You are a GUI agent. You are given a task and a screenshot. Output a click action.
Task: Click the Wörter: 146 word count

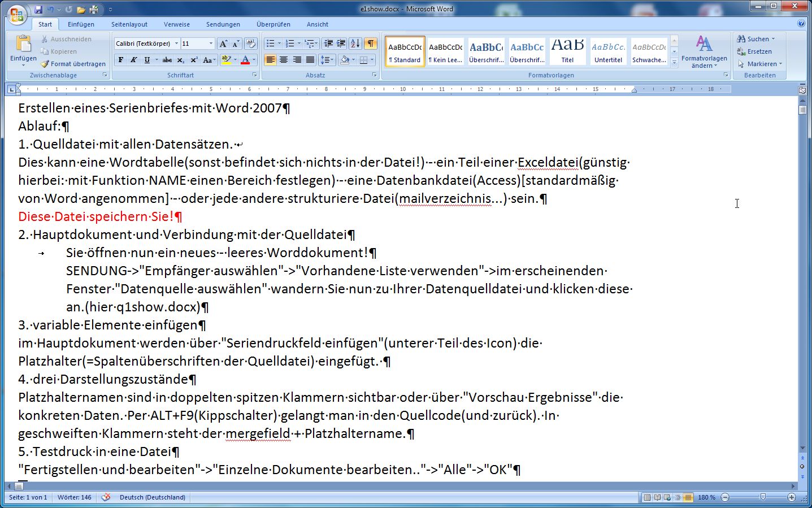click(x=74, y=497)
